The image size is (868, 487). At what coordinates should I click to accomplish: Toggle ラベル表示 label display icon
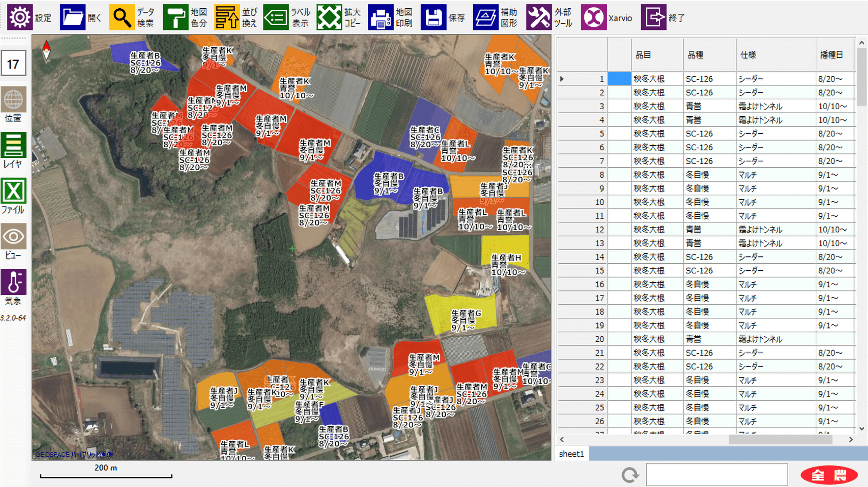point(276,17)
